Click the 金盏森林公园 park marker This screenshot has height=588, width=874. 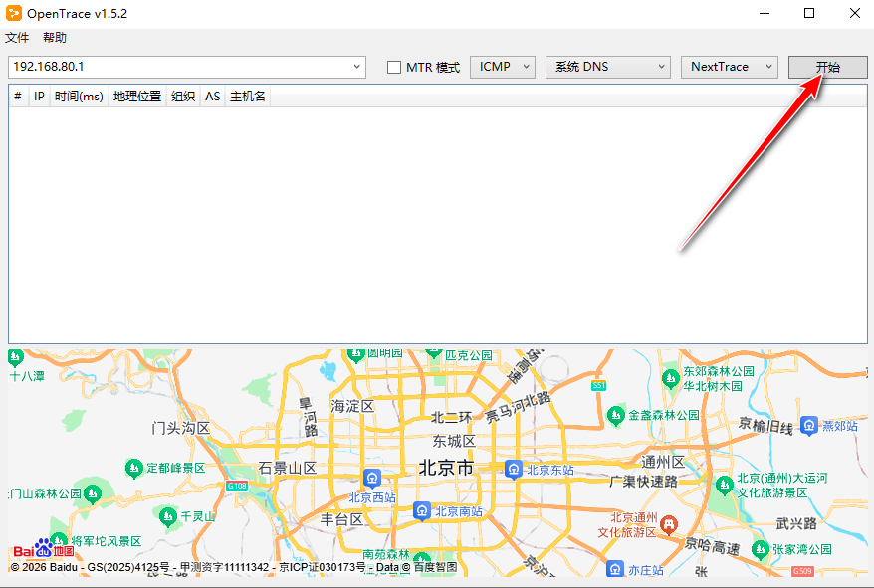615,416
